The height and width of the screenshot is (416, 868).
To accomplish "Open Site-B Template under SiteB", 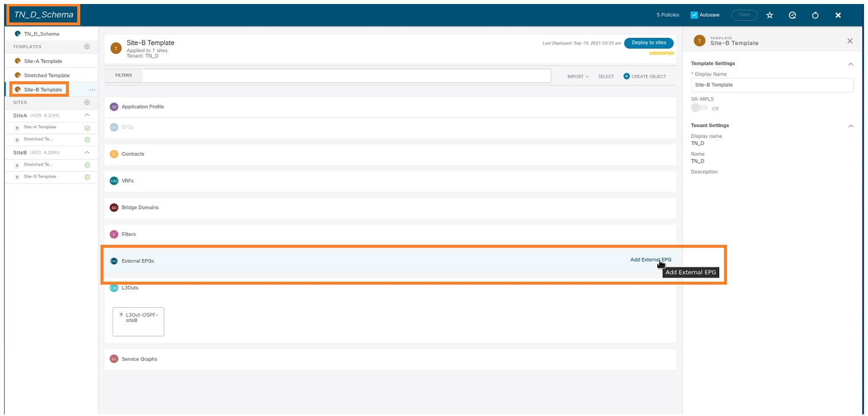I will point(40,177).
